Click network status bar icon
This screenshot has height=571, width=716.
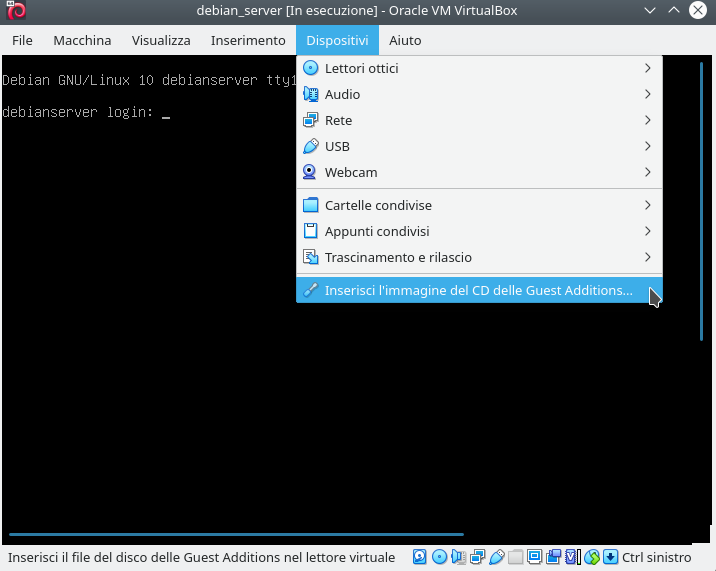tap(478, 557)
